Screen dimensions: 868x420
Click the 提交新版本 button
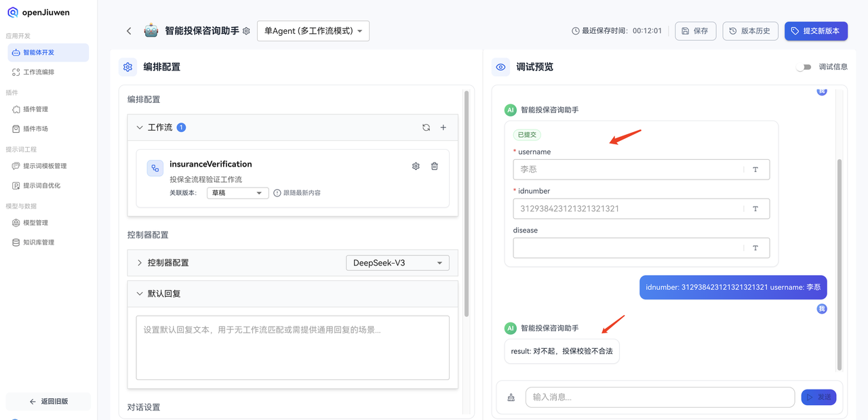(x=816, y=30)
